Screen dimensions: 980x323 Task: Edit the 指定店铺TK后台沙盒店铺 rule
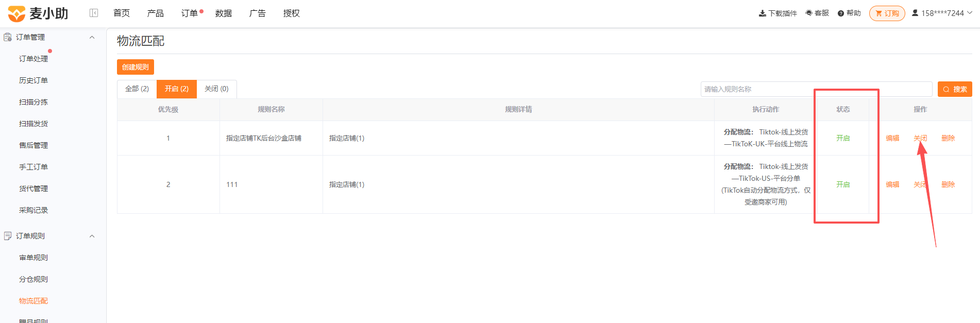coord(892,138)
